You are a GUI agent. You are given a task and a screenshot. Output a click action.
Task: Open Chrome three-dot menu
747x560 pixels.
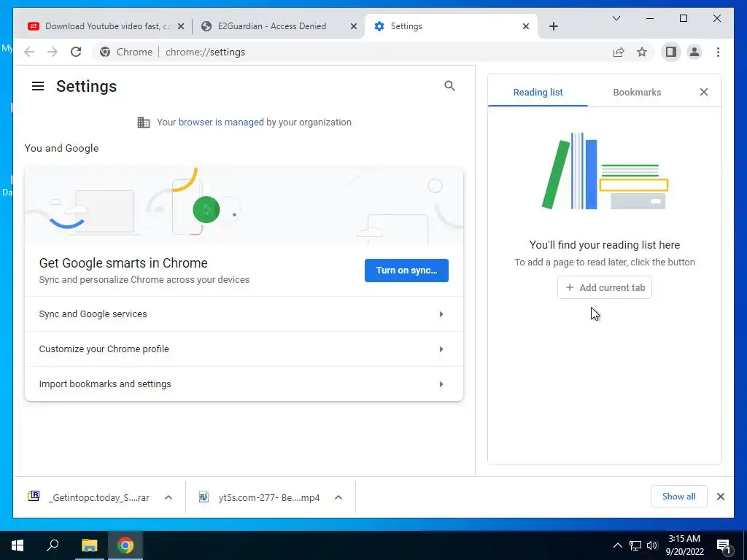click(718, 52)
